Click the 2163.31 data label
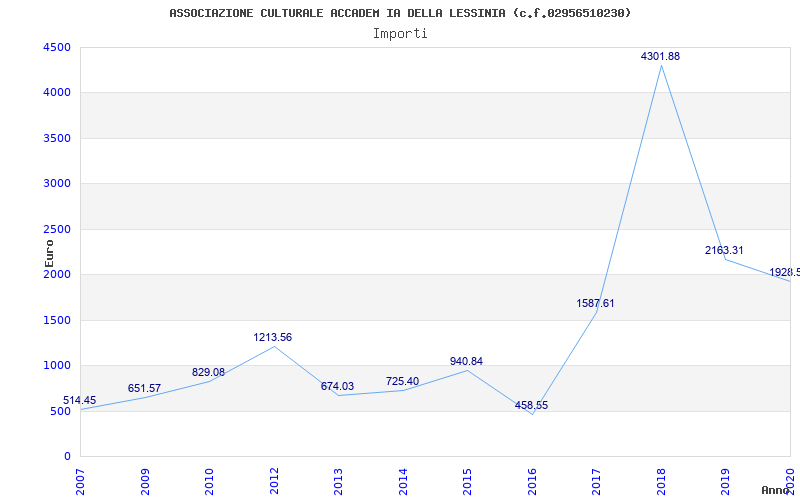 [724, 251]
